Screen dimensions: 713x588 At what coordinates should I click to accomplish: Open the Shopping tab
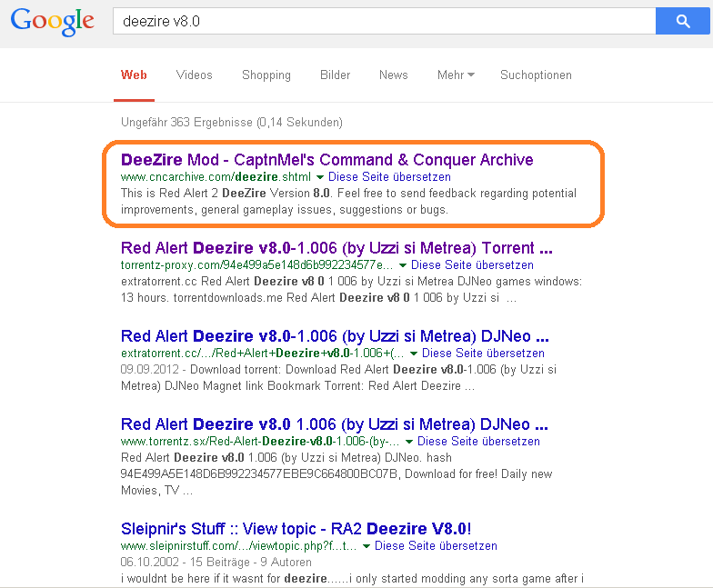266,75
